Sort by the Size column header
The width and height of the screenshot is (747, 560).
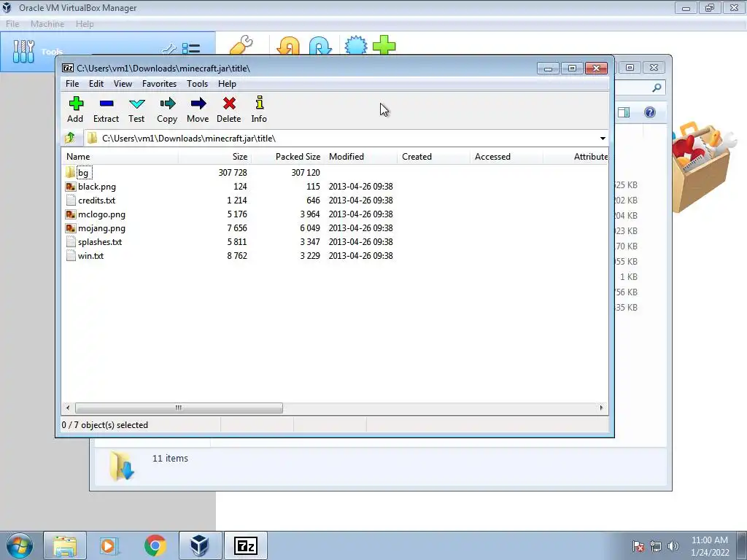[x=215, y=157]
